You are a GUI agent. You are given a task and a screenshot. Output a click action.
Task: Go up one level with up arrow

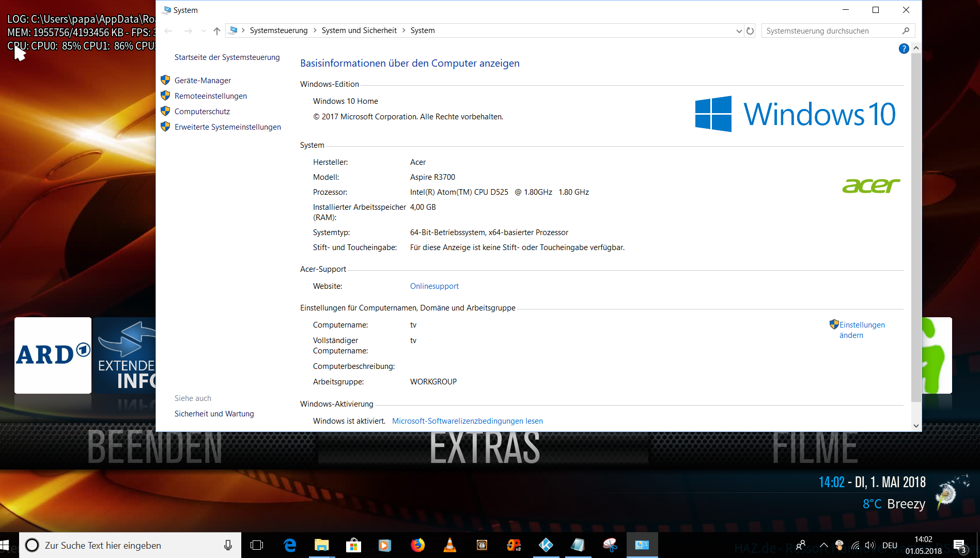click(x=217, y=31)
